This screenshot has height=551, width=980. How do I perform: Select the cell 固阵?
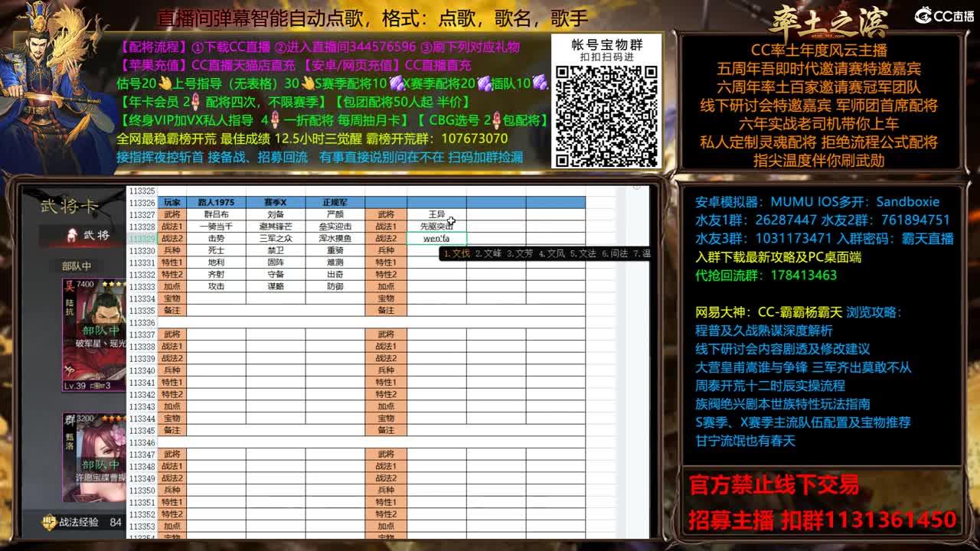(x=276, y=262)
